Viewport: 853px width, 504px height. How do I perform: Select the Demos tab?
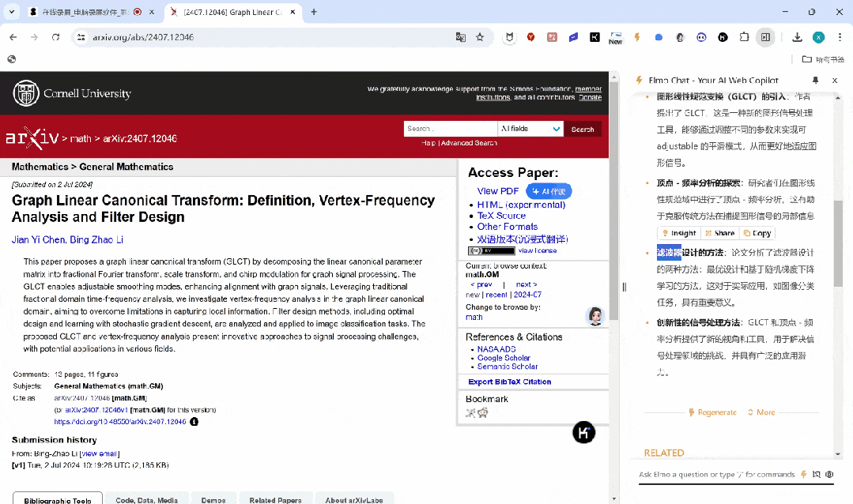tap(213, 499)
